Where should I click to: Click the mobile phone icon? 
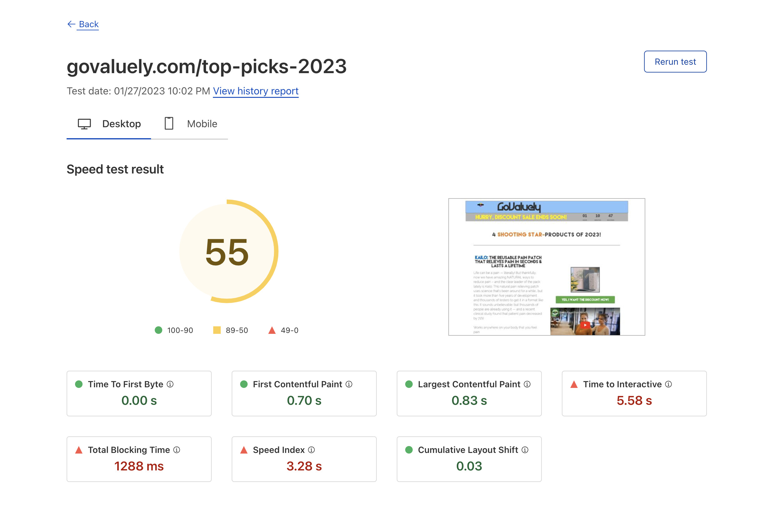click(169, 123)
